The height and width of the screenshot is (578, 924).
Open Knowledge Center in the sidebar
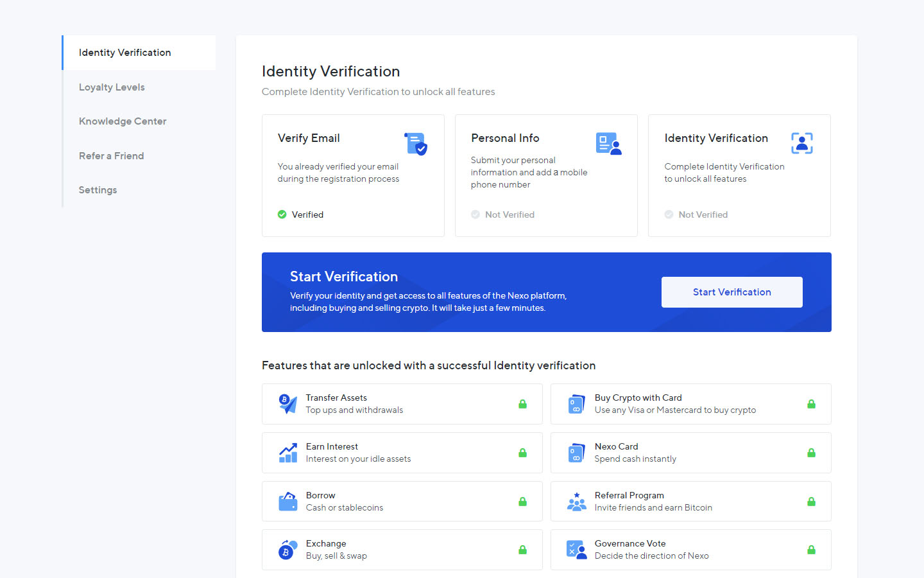[123, 121]
